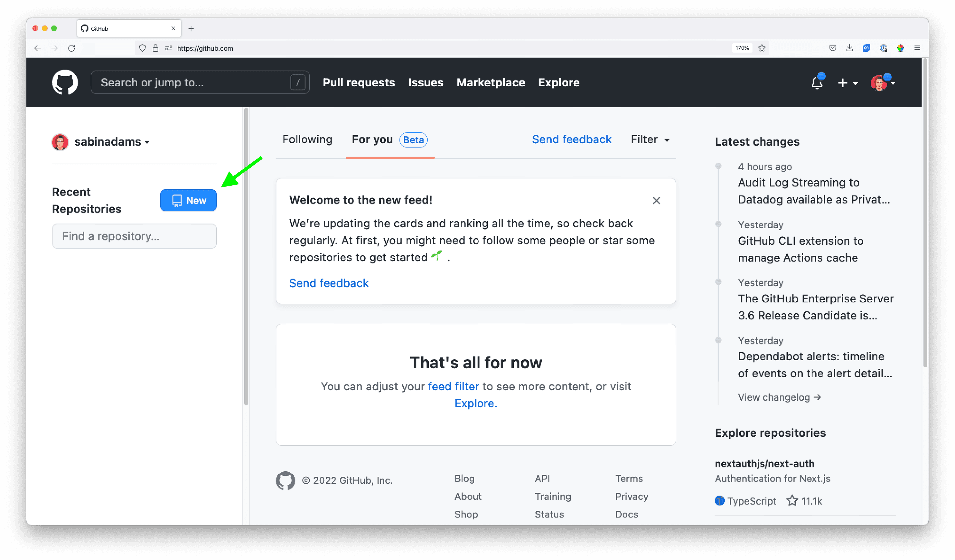Image resolution: width=955 pixels, height=560 pixels.
Task: Switch to the Following tab
Action: tap(307, 140)
